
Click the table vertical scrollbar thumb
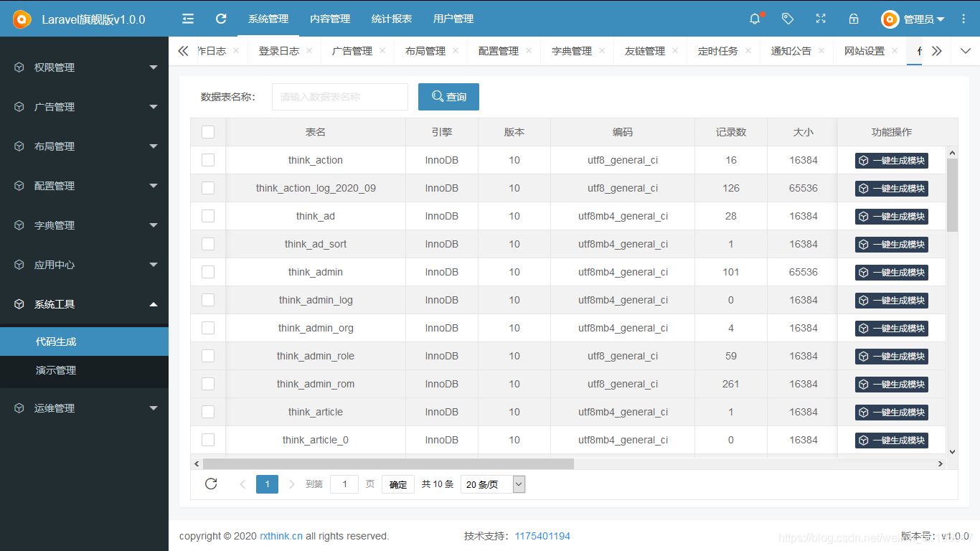tap(952, 194)
